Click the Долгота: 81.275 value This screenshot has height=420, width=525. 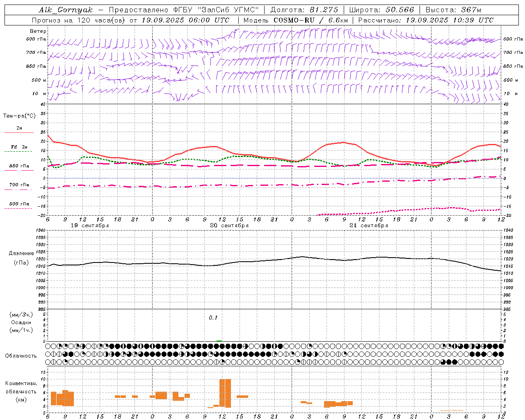tap(304, 10)
